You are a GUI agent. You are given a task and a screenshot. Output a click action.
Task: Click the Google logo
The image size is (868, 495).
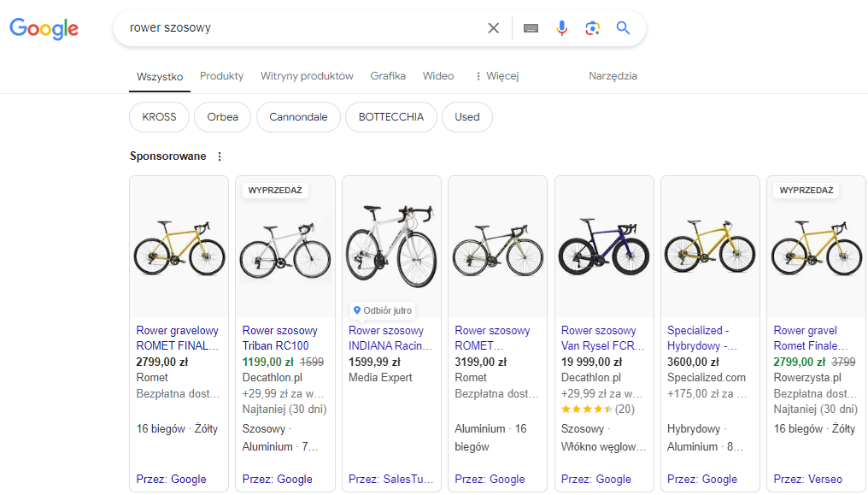tap(44, 28)
